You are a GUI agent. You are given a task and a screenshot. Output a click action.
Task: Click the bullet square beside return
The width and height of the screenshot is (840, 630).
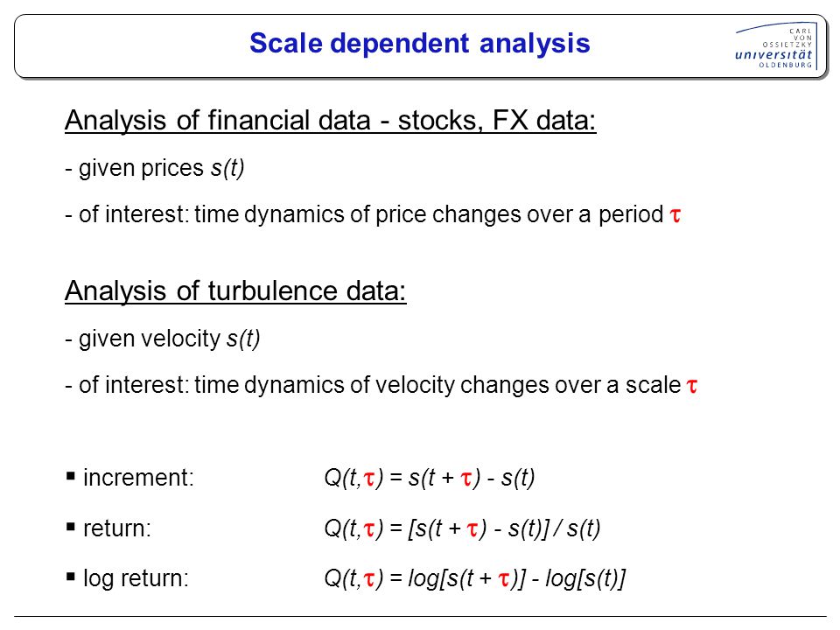point(71,527)
